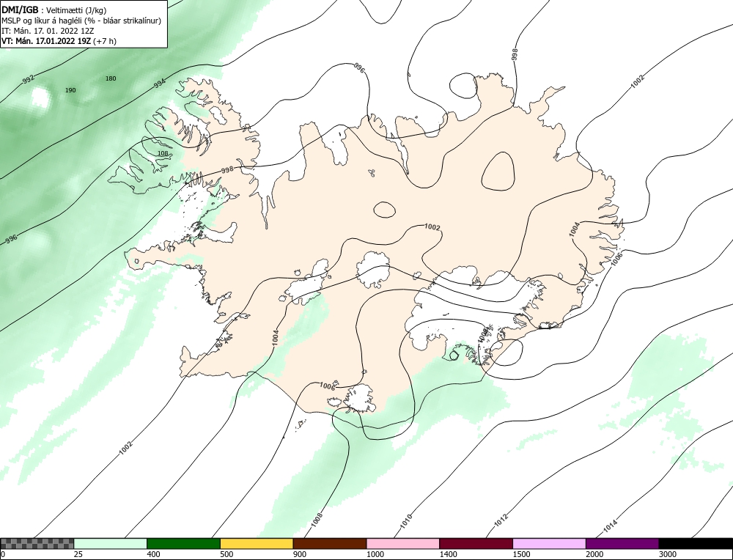Select the 1010 isobar label
Image resolution: width=733 pixels, height=560 pixels.
tap(406, 520)
